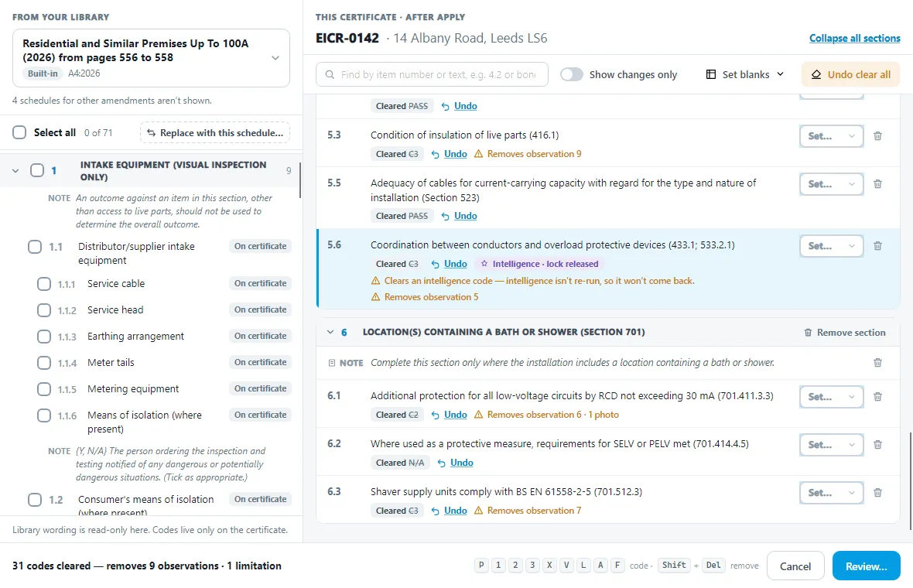Open Set... dropdown for item 6.1
Screen dimensions: 913x588
[x=831, y=397]
